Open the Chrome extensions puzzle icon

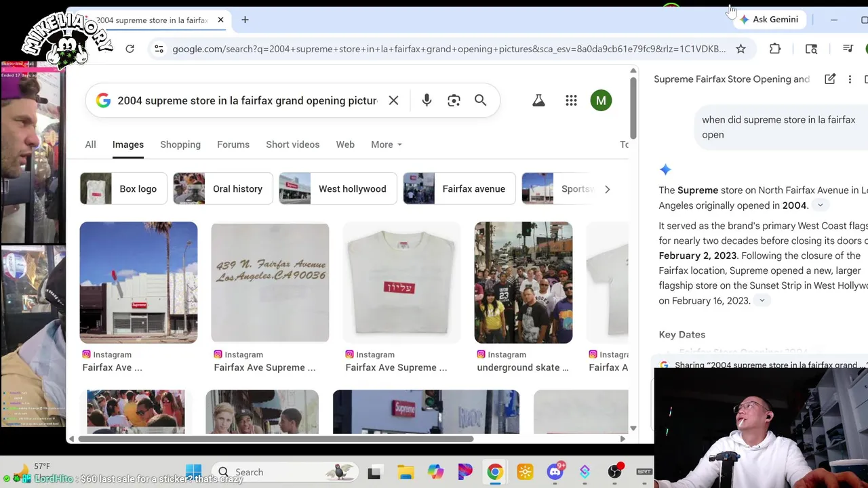click(775, 49)
